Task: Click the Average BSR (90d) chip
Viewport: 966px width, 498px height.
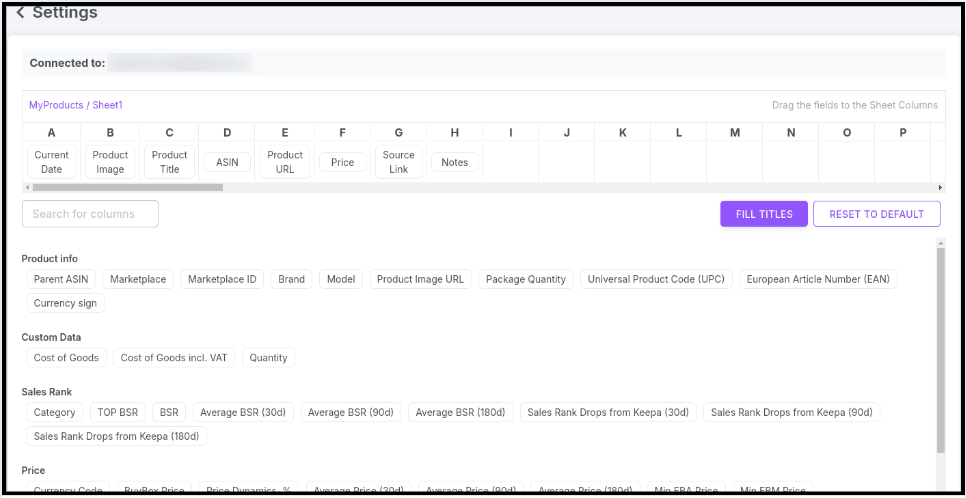Action: (351, 412)
